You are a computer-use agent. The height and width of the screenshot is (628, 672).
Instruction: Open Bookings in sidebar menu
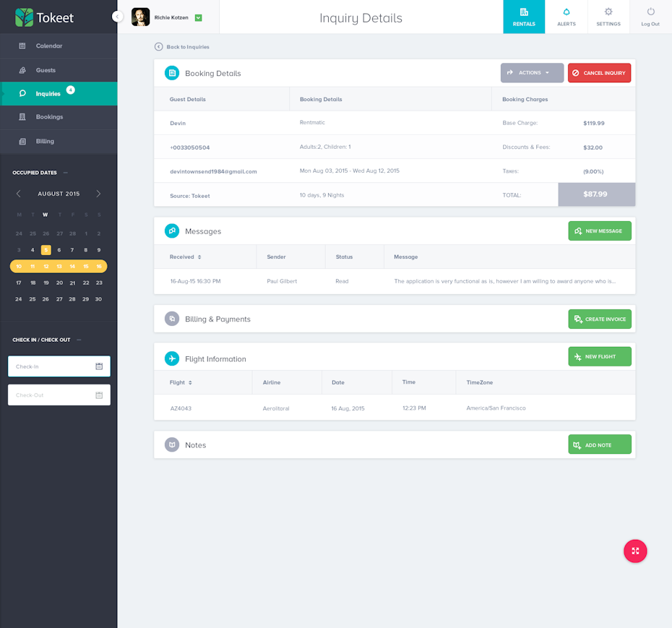coord(49,117)
